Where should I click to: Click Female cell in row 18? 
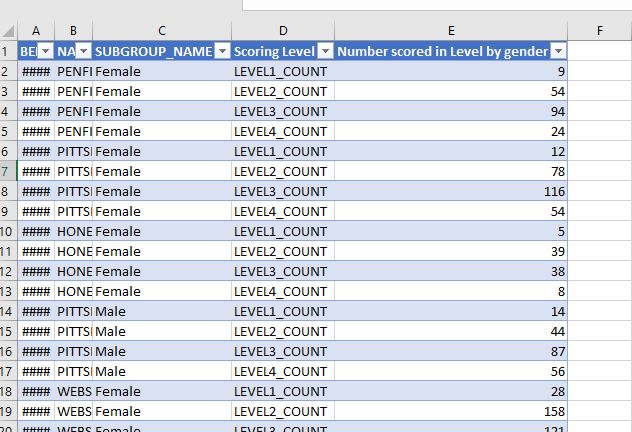[x=162, y=391]
